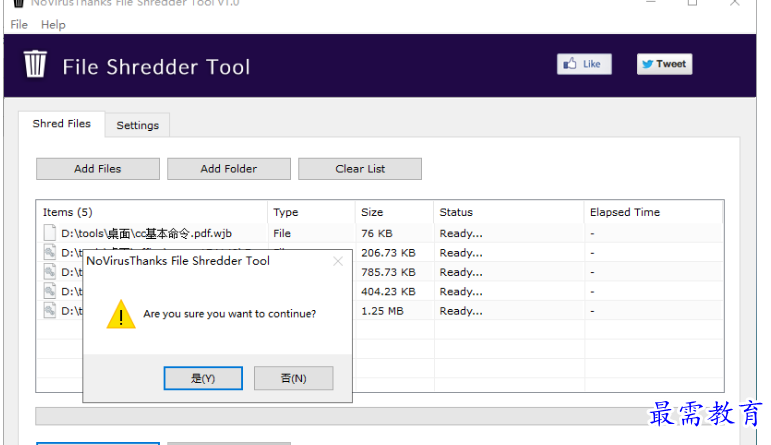Click the 1.25 MB size cell

point(382,311)
